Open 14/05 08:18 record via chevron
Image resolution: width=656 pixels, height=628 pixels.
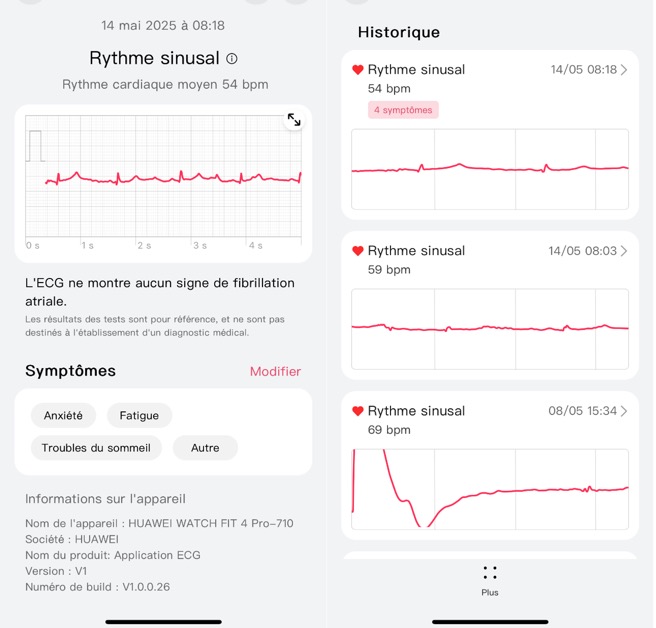(x=624, y=70)
